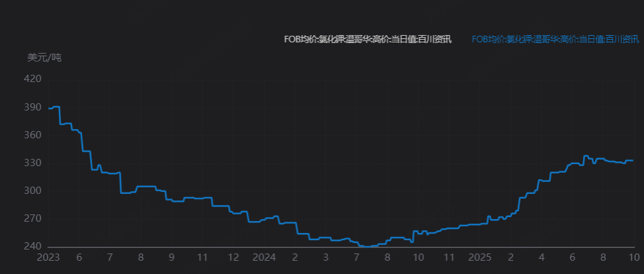Toggle the blue-text FOB均价 氯化钾 legend entry
This screenshot has height=274, width=644.
[x=555, y=40]
